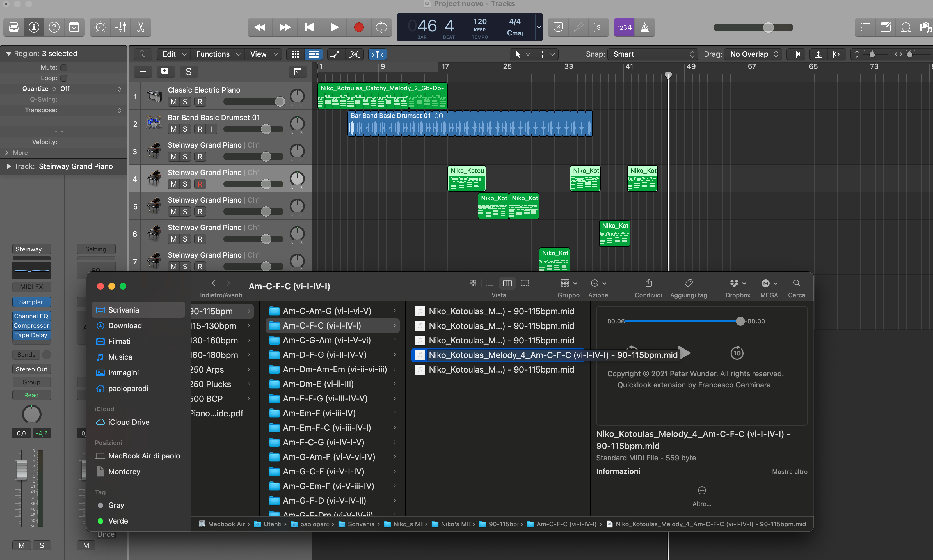The image size is (933, 560).
Task: Select iCloud Drive in Finder sidebar
Action: (138, 422)
